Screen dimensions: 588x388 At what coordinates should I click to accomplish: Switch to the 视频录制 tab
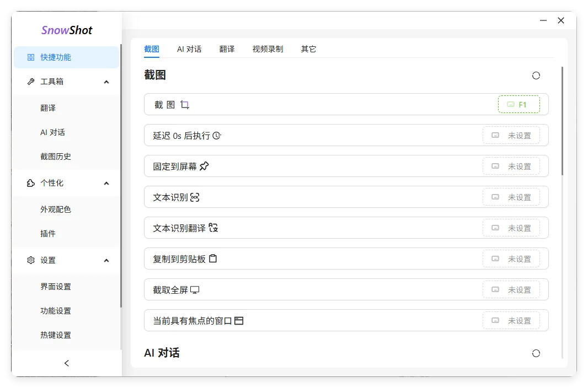tap(268, 48)
